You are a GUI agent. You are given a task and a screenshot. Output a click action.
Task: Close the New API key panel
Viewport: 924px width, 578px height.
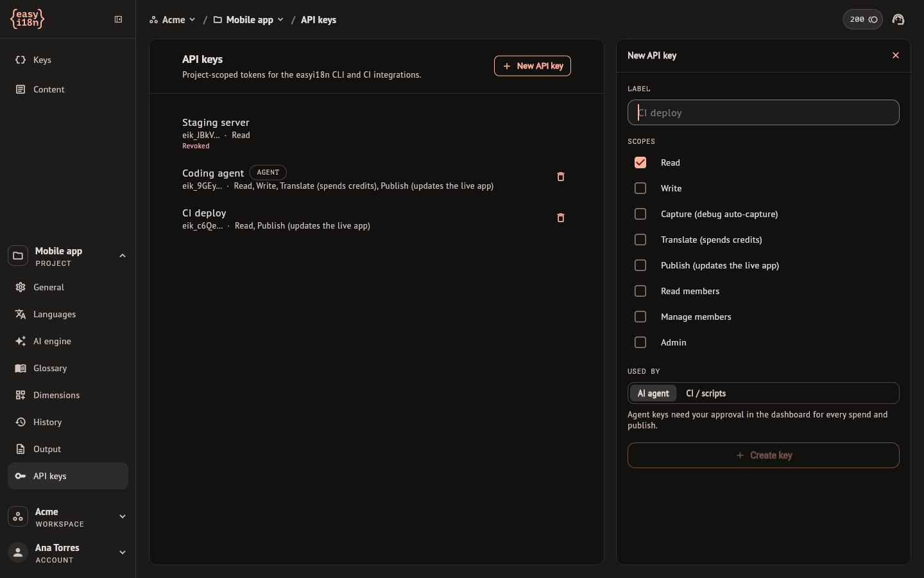896,55
